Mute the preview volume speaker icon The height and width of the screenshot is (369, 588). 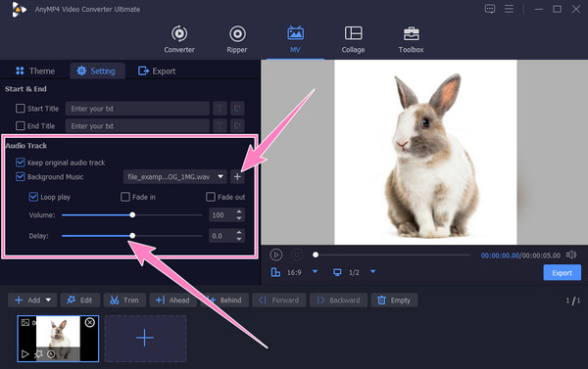[x=571, y=254]
